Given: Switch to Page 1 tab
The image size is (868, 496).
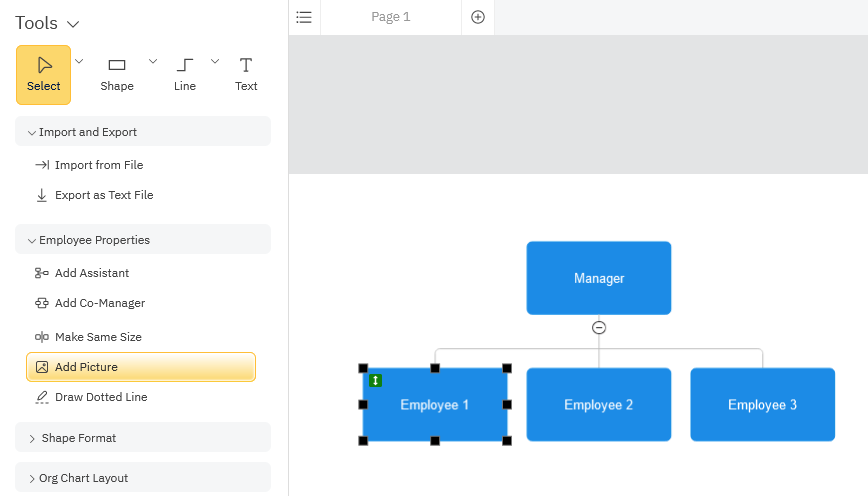Looking at the screenshot, I should (390, 17).
